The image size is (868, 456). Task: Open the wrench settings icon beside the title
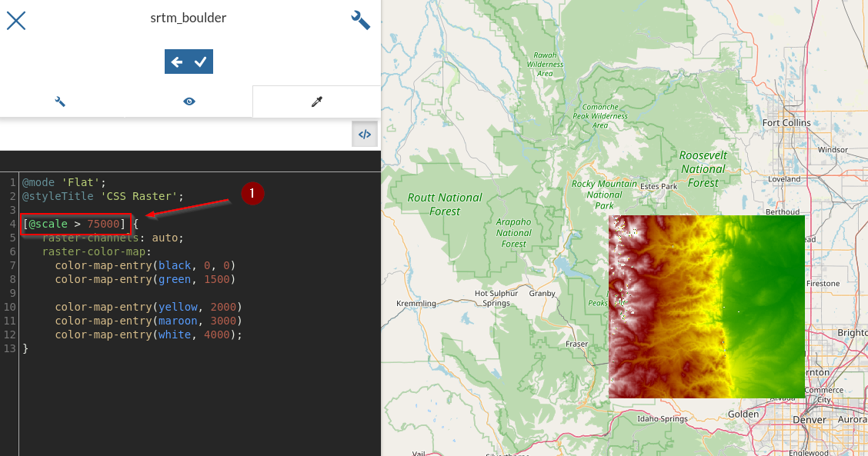(360, 20)
